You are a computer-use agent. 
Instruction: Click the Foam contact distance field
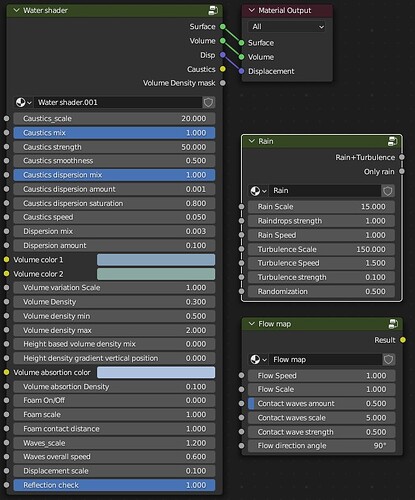click(x=114, y=429)
